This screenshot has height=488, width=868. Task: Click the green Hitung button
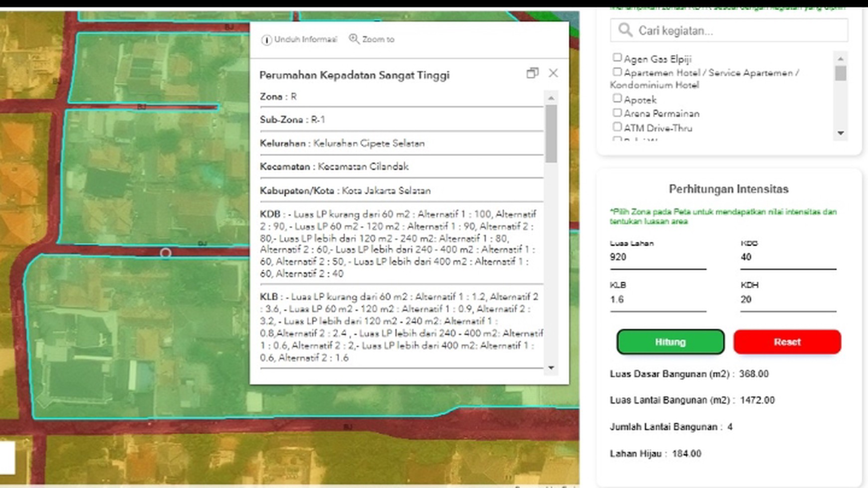(670, 342)
